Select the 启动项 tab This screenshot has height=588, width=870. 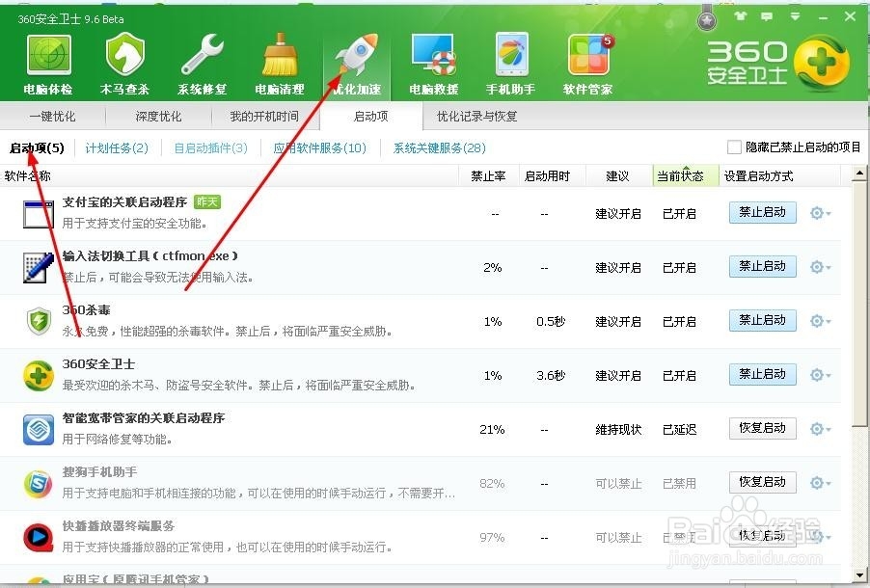coord(371,117)
